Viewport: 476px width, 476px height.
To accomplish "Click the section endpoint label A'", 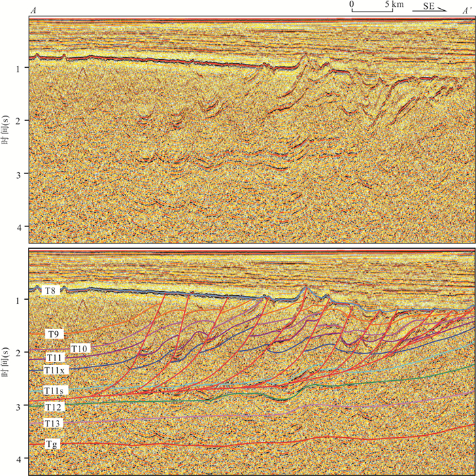I will (466, 11).
